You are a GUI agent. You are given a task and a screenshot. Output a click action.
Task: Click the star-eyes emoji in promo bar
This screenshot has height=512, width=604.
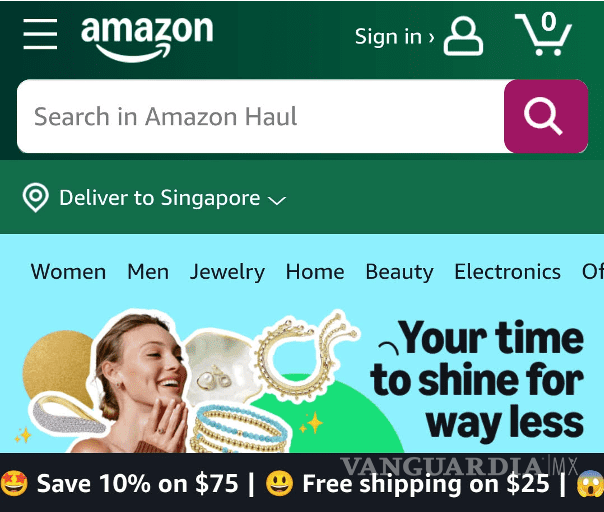click(x=14, y=483)
